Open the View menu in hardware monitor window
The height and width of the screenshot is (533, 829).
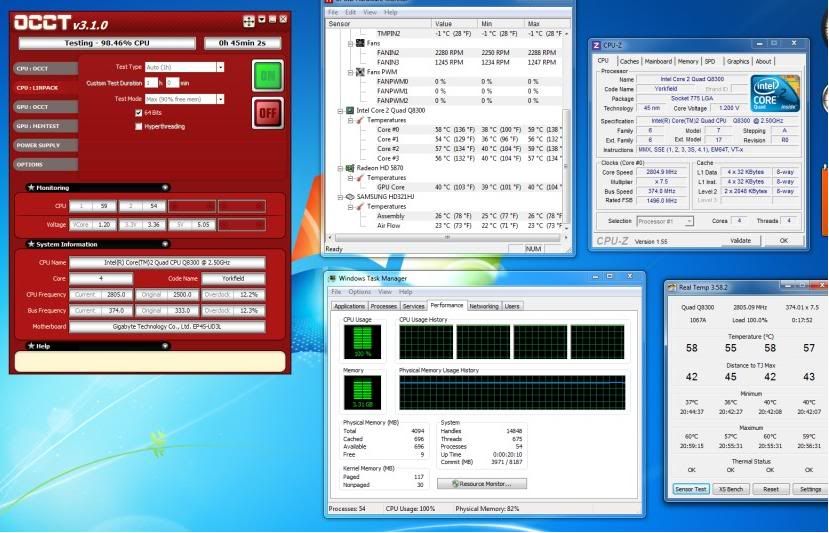[370, 12]
